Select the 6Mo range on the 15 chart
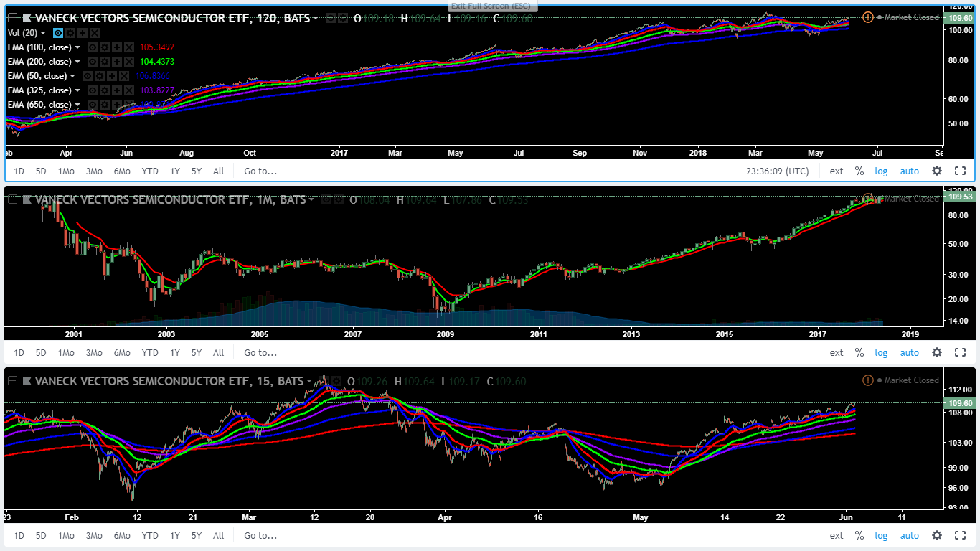980x551 pixels. [122, 535]
